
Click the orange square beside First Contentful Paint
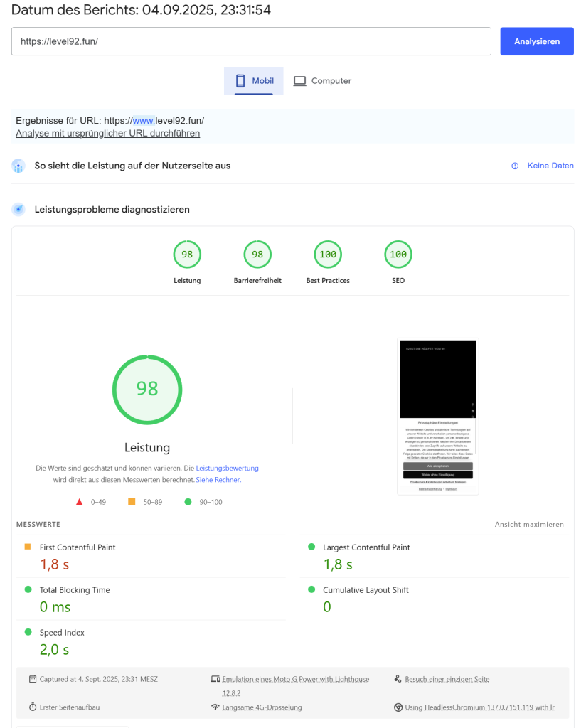(x=28, y=547)
